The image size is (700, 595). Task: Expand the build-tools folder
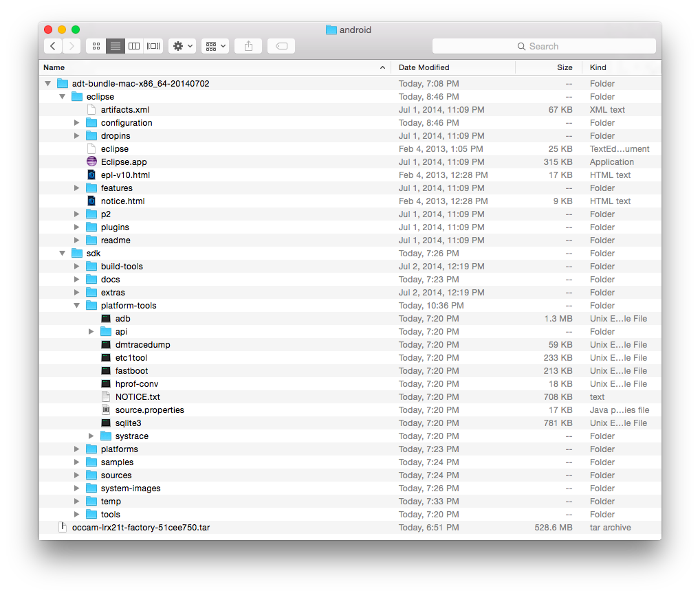tap(77, 266)
